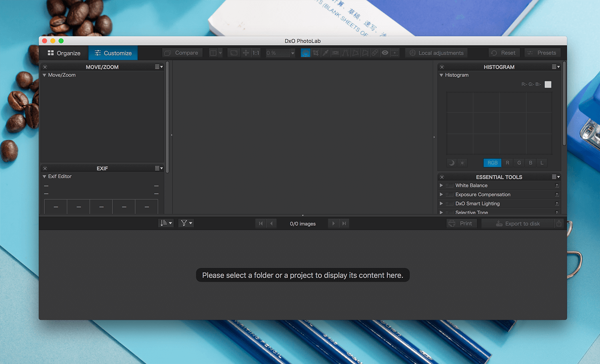Open the image sort order menu
Viewport: 600px width, 364px height.
pyautogui.click(x=166, y=223)
